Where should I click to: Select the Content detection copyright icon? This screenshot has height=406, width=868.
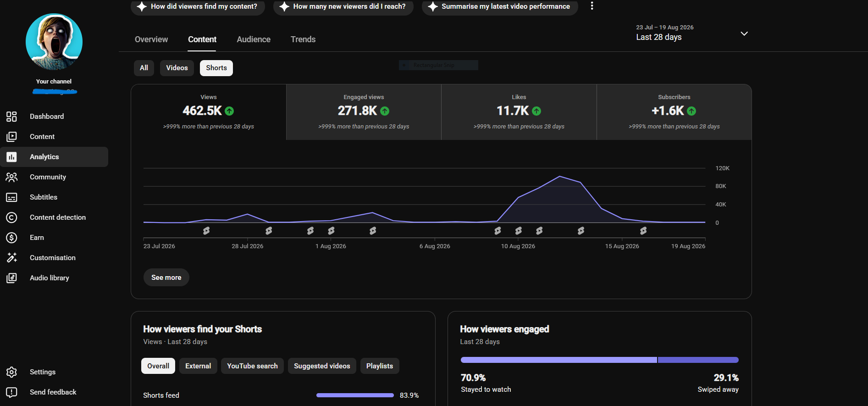[x=11, y=217]
